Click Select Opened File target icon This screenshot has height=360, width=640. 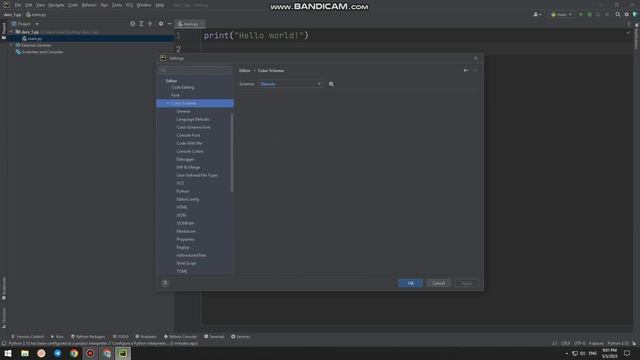(x=133, y=24)
